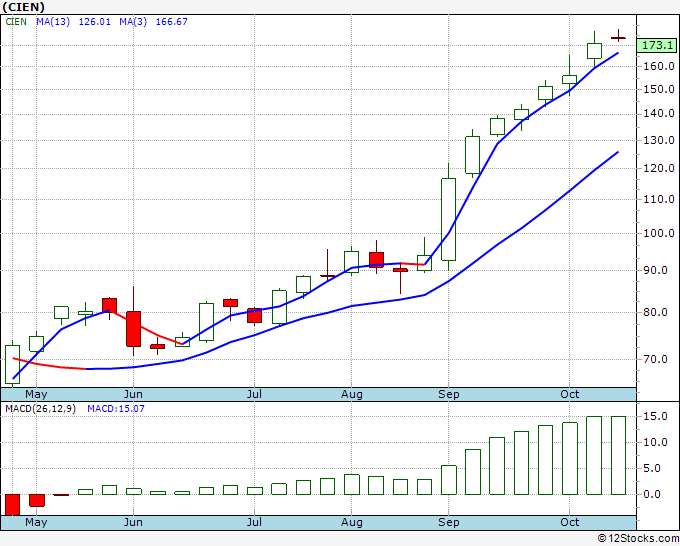680x546 pixels.
Task: Click the 150.0 price axis label
Action: tap(660, 89)
